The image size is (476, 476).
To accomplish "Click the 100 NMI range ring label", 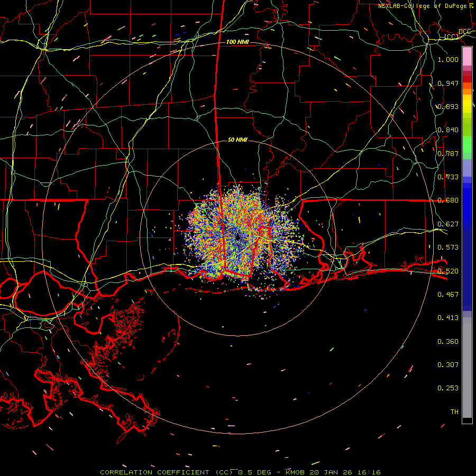I will click(237, 42).
